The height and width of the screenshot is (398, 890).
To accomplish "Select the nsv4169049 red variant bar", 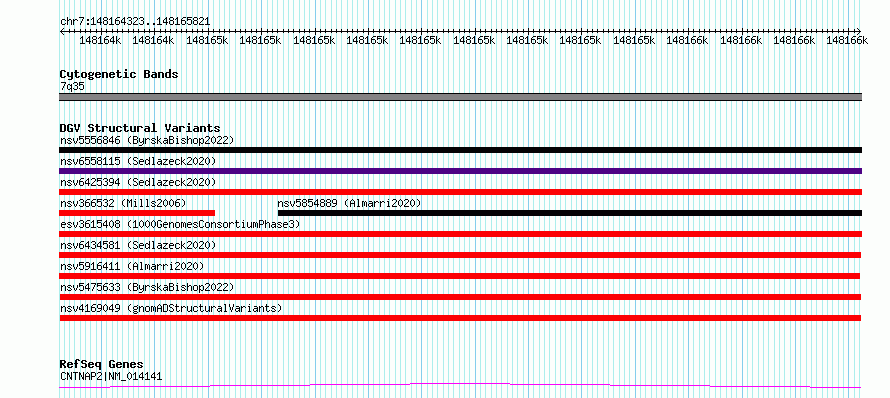I will click(460, 318).
